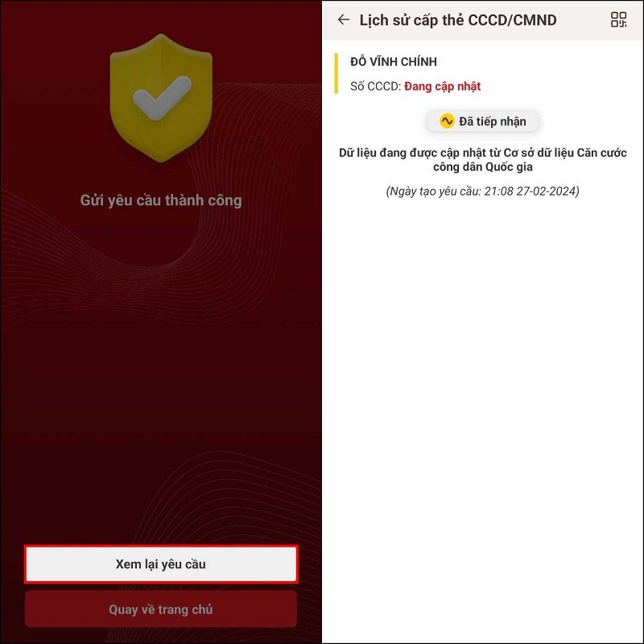The height and width of the screenshot is (644, 644).
Task: Tap the Lịch sử cấp thẻ CCCD/CMND title
Action: click(458, 20)
